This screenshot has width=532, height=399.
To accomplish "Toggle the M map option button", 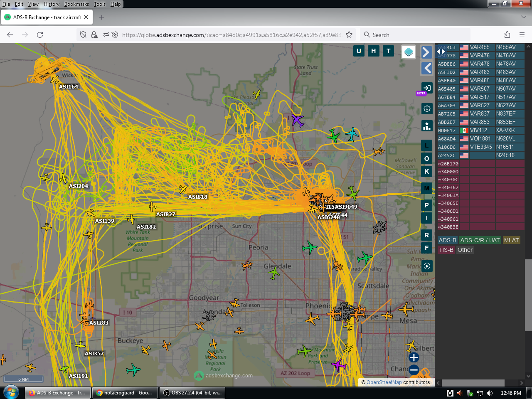I will coord(427,188).
